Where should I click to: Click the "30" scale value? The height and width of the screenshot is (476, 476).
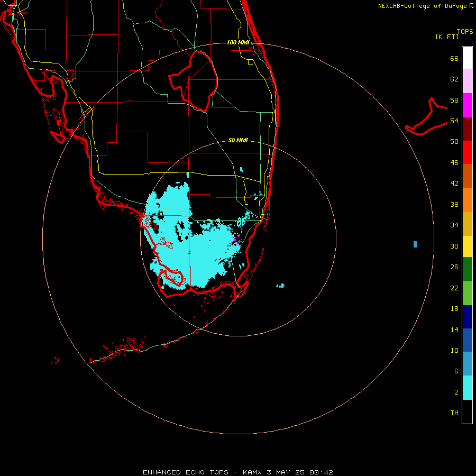click(x=454, y=246)
